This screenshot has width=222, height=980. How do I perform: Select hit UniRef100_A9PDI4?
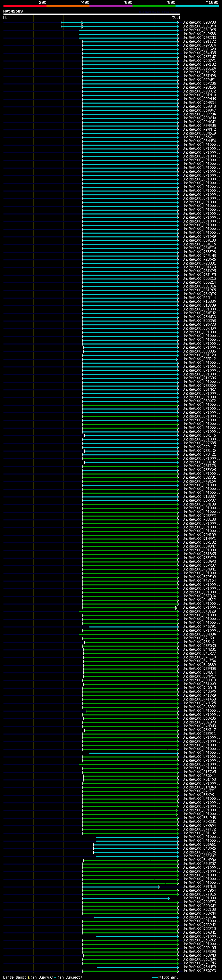point(199,45)
